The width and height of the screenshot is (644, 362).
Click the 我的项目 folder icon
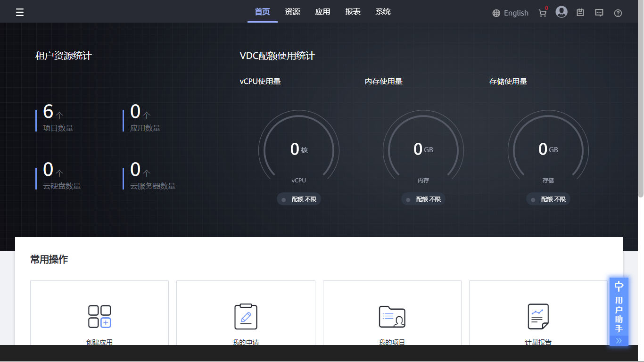pos(392,316)
